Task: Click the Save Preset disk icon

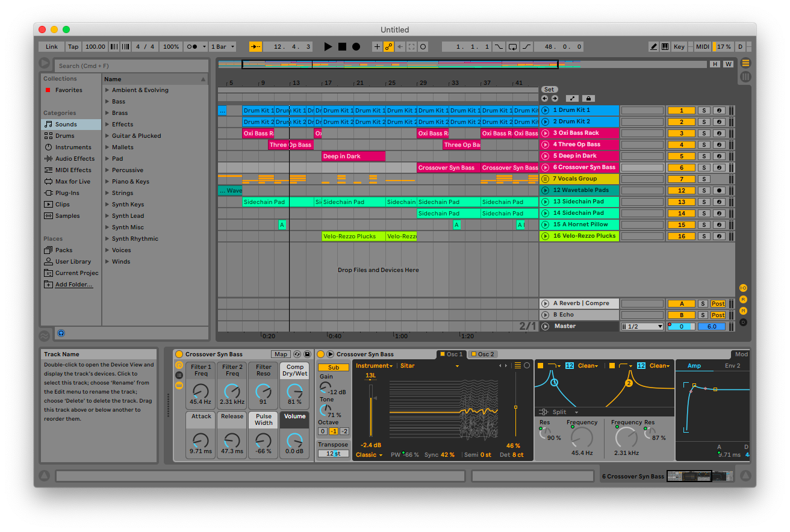Action: [308, 354]
